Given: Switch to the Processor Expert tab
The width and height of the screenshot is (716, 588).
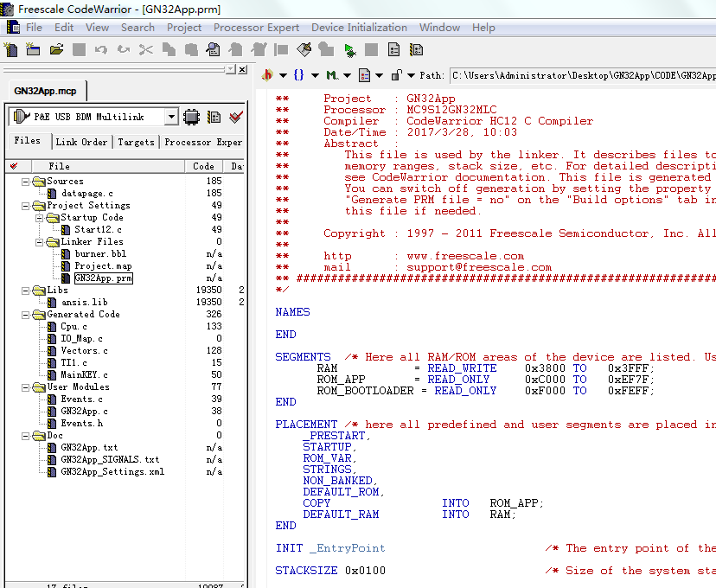Looking at the screenshot, I should click(x=203, y=142).
